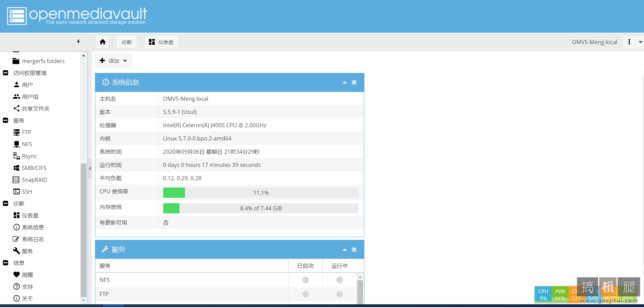
Task: Click the home icon button
Action: (x=102, y=42)
